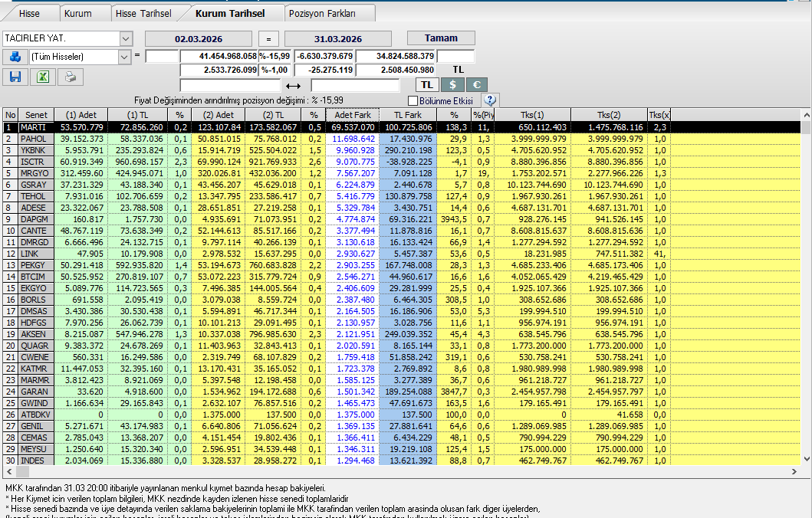This screenshot has height=518, width=812.
Task: Switch to the Hisse Tarihsel tab
Action: (x=143, y=14)
